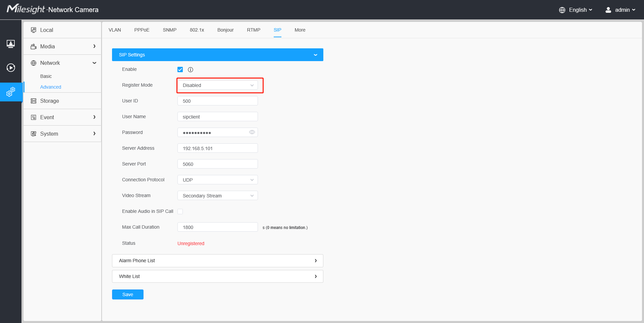The image size is (644, 323).
Task: Switch to the PPPoE tab
Action: tap(142, 30)
